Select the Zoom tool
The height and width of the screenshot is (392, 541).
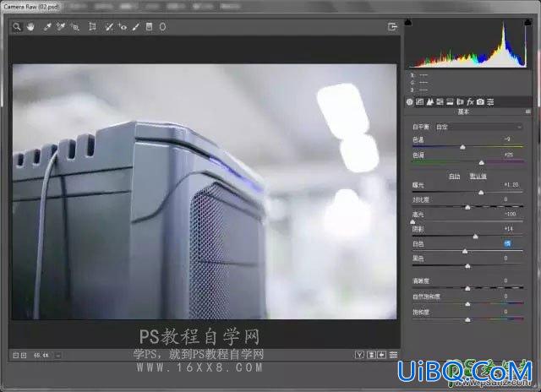pyautogui.click(x=17, y=27)
